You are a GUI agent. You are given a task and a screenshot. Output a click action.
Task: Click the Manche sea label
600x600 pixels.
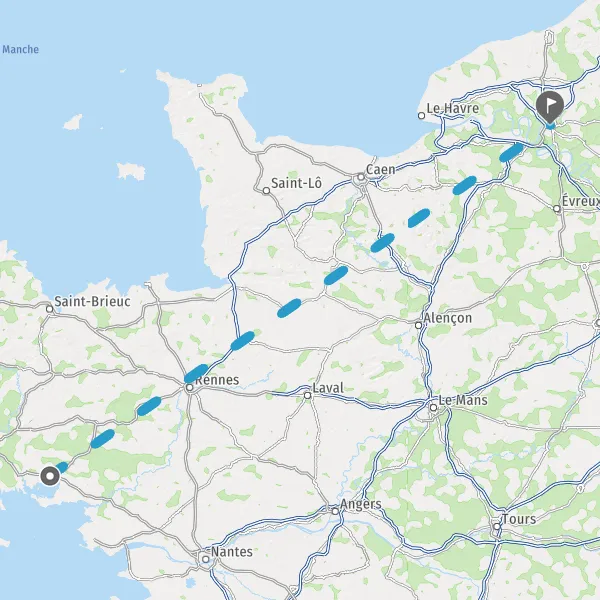(20, 49)
